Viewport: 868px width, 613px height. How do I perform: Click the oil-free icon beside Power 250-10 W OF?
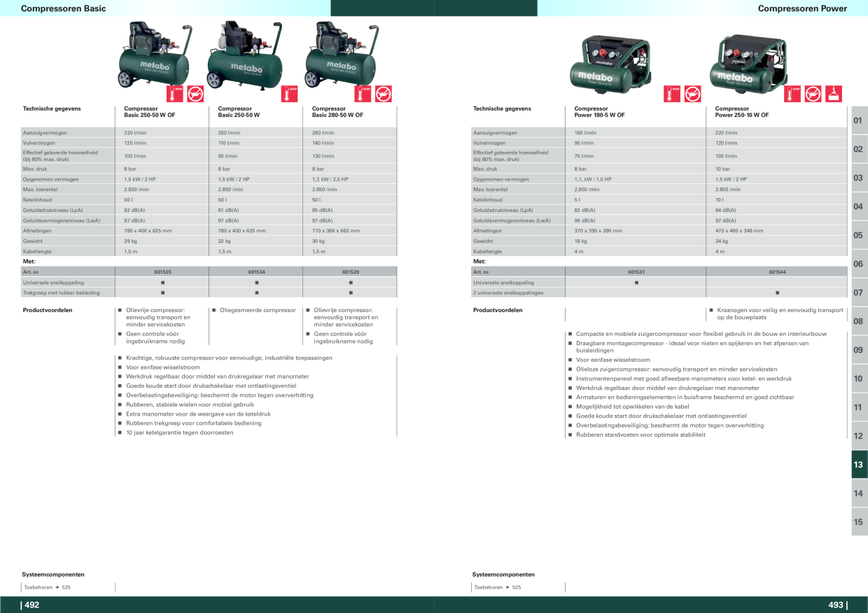[813, 94]
